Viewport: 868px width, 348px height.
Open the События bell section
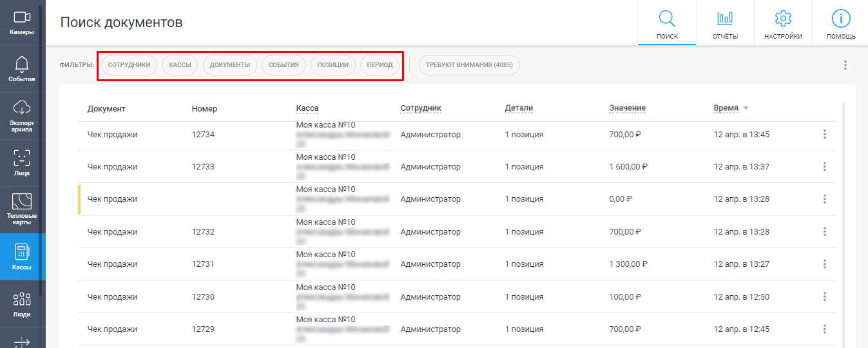22,70
